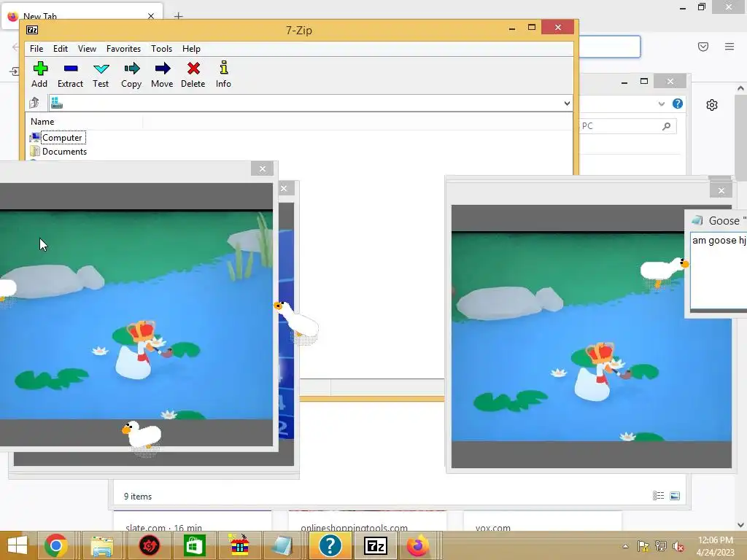The width and height of the screenshot is (747, 560).
Task: Open the Windows Store taskbar icon
Action: tap(194, 545)
